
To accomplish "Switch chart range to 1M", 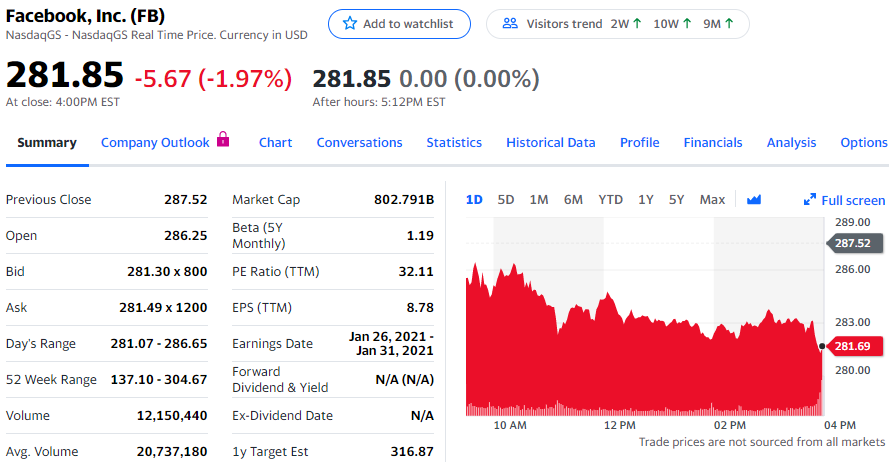I will (539, 200).
